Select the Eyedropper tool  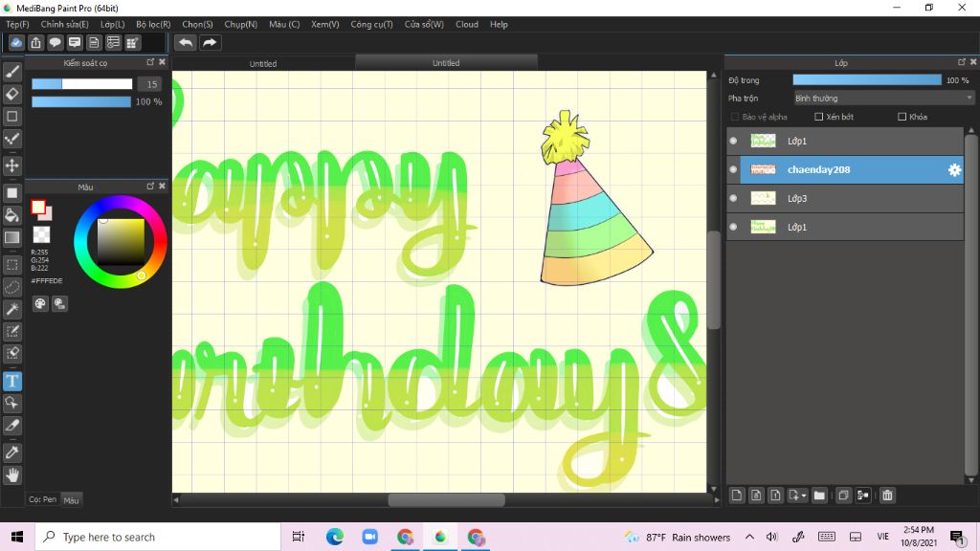click(x=11, y=452)
